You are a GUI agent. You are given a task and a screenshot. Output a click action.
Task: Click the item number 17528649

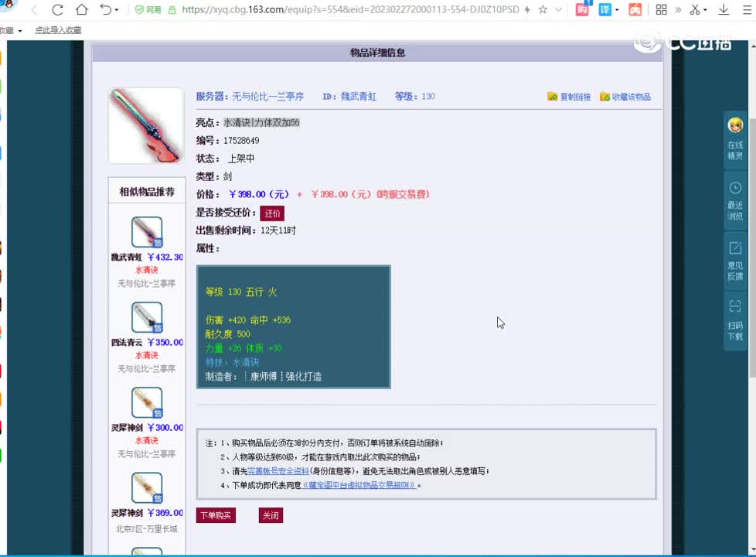pyautogui.click(x=241, y=141)
